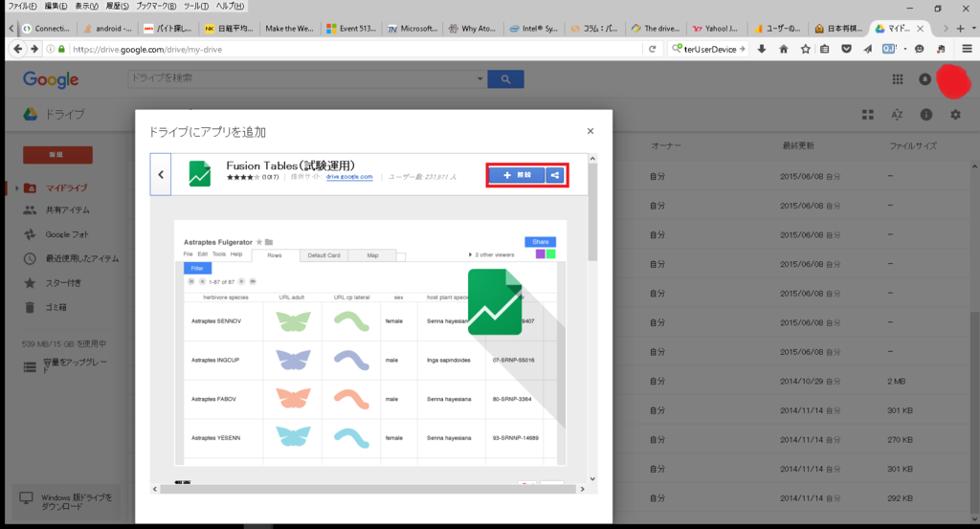Viewport: 980px width, 529px height.
Task: Switch to the 日本将棋... tab
Action: [x=838, y=28]
